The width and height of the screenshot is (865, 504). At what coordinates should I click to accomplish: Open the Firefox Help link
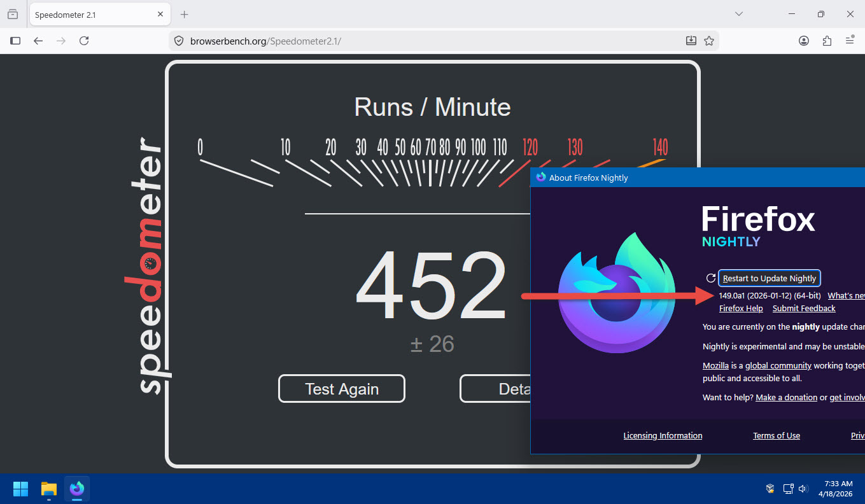[741, 309]
